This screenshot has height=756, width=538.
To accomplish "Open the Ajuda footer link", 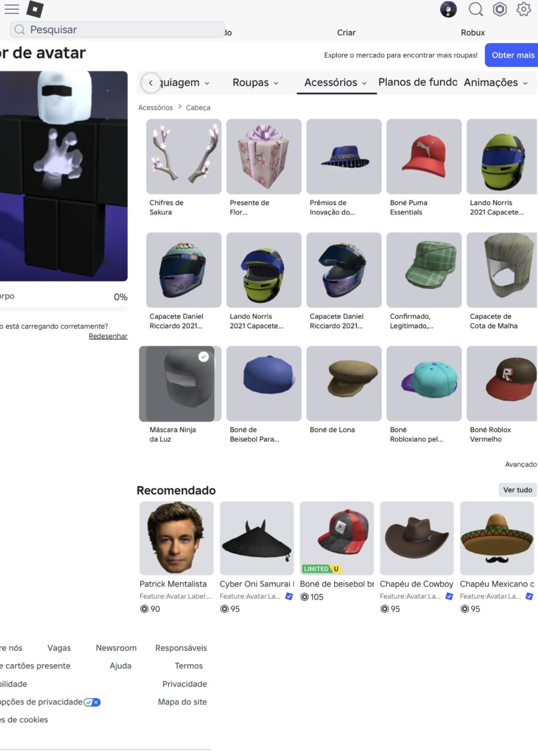I will click(120, 666).
